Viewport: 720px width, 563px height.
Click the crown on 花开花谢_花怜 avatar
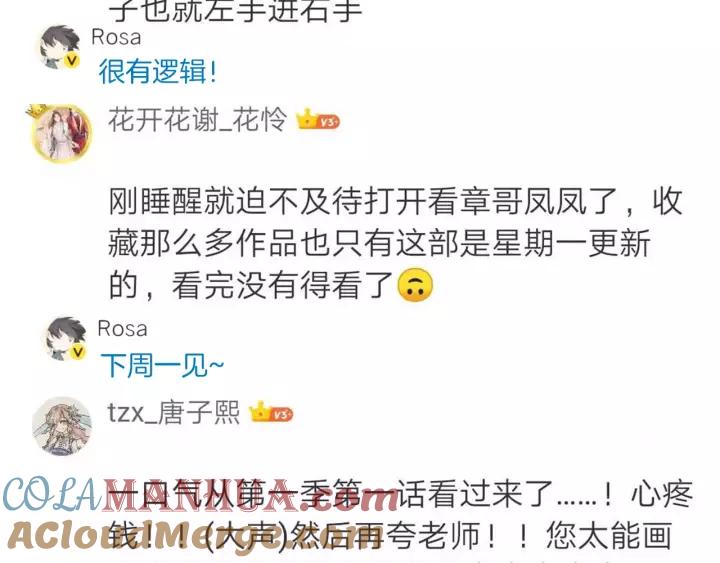point(38,111)
